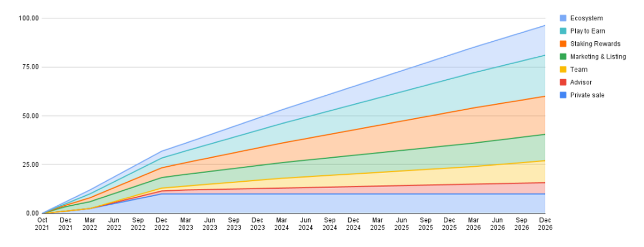Select the red Advisor legend swatch
The height and width of the screenshot is (247, 644).
[563, 83]
